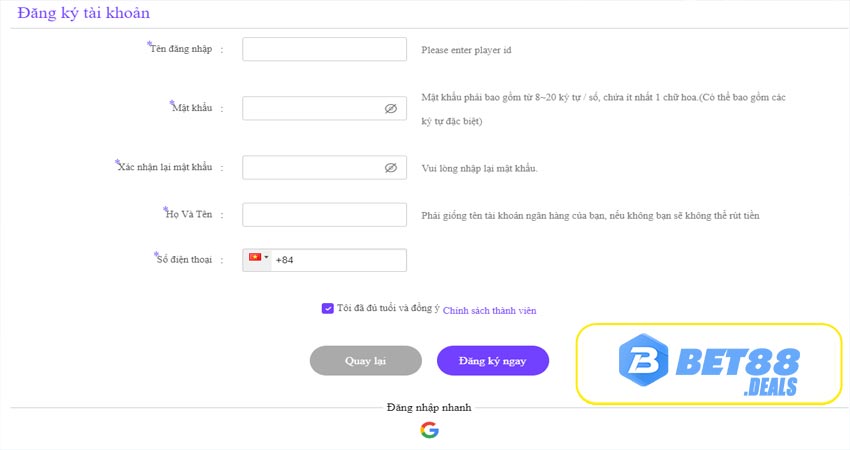This screenshot has width=850, height=450.
Task: Focus the Tên đăng nhập input field
Action: 324,49
